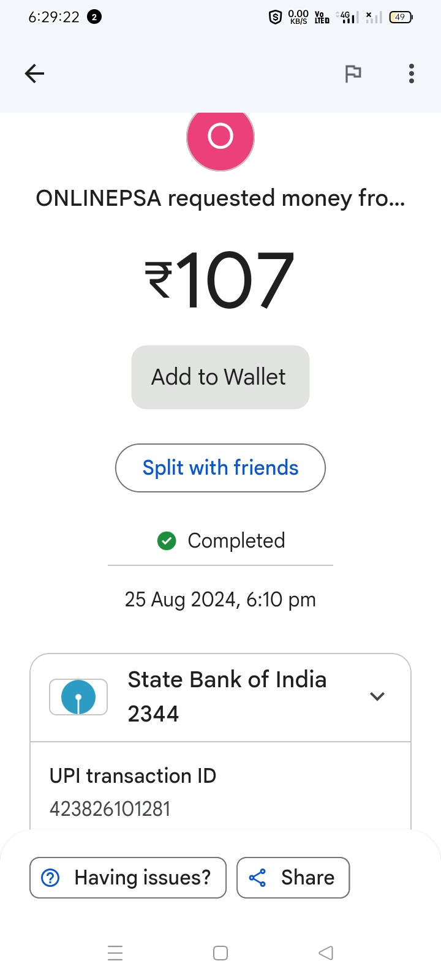Click the flag report icon

pyautogui.click(x=353, y=73)
